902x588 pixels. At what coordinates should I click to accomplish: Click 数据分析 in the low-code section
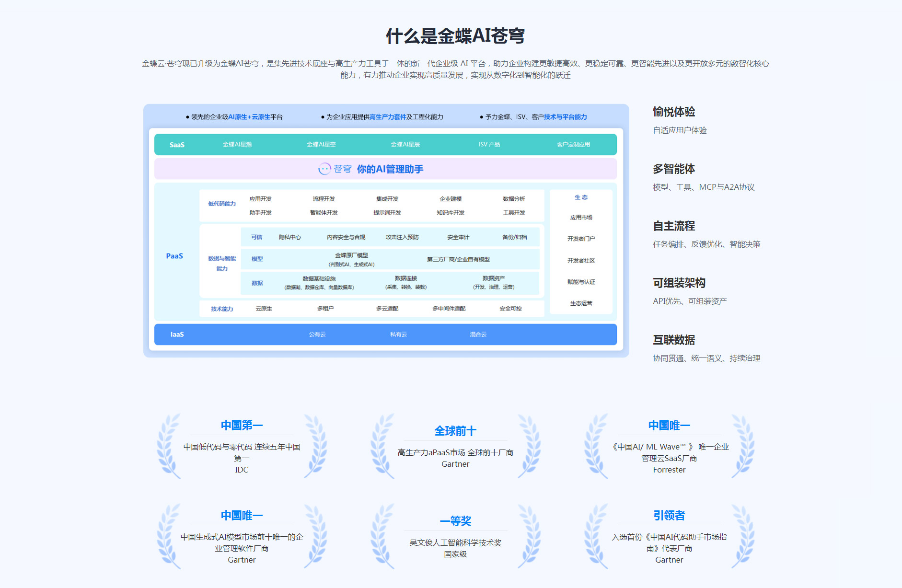click(x=514, y=199)
